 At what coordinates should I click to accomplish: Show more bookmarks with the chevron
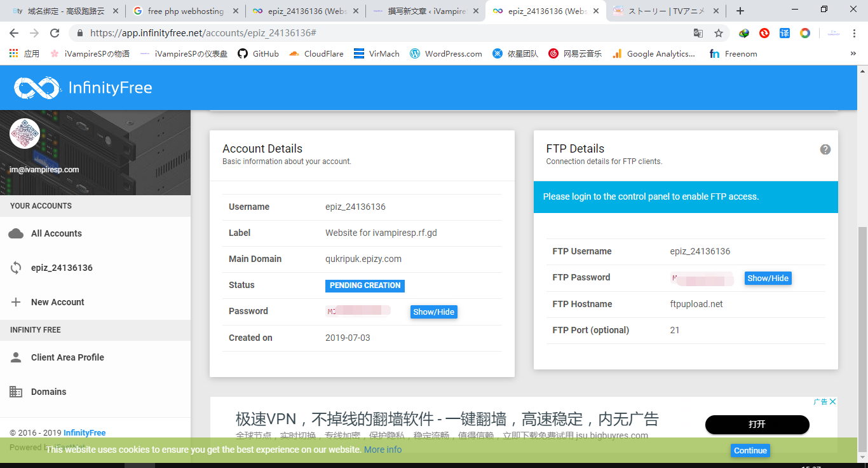[853, 54]
